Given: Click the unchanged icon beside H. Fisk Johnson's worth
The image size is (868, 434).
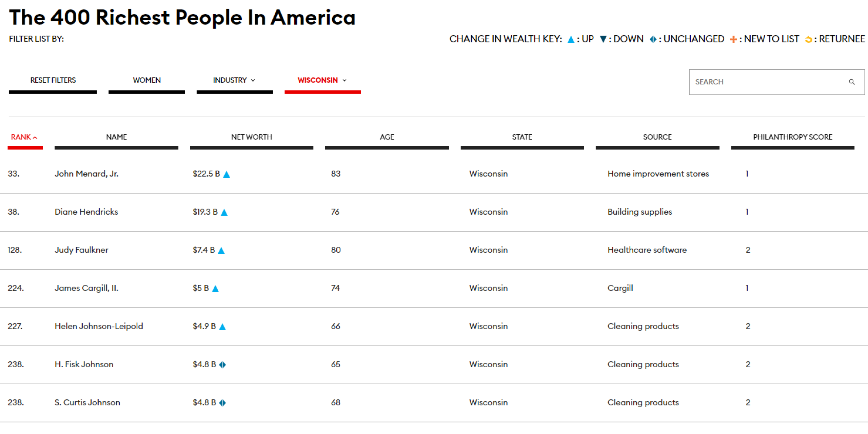Looking at the screenshot, I should 223,365.
